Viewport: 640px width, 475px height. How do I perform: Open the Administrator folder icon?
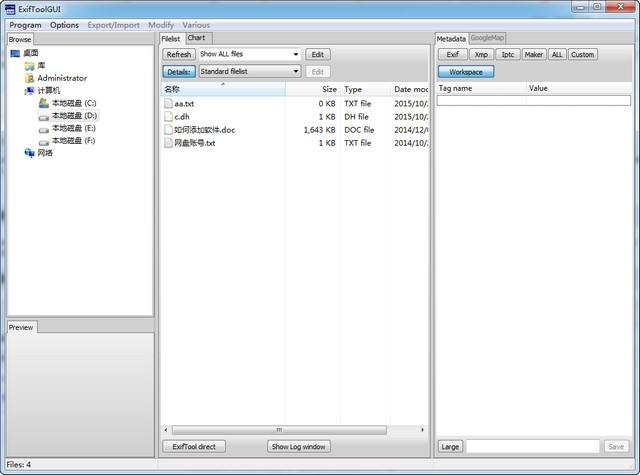pos(29,78)
